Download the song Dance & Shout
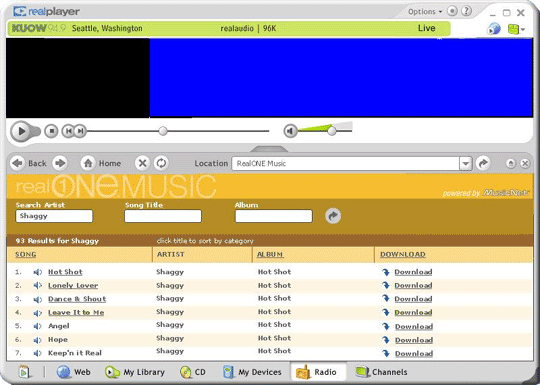Image resolution: width=540 pixels, height=385 pixels. [413, 299]
